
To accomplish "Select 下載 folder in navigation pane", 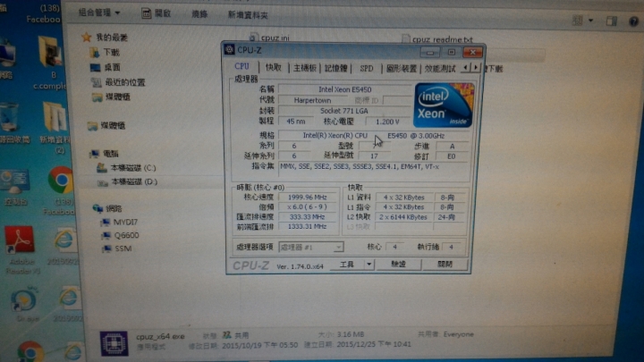I will (x=105, y=53).
